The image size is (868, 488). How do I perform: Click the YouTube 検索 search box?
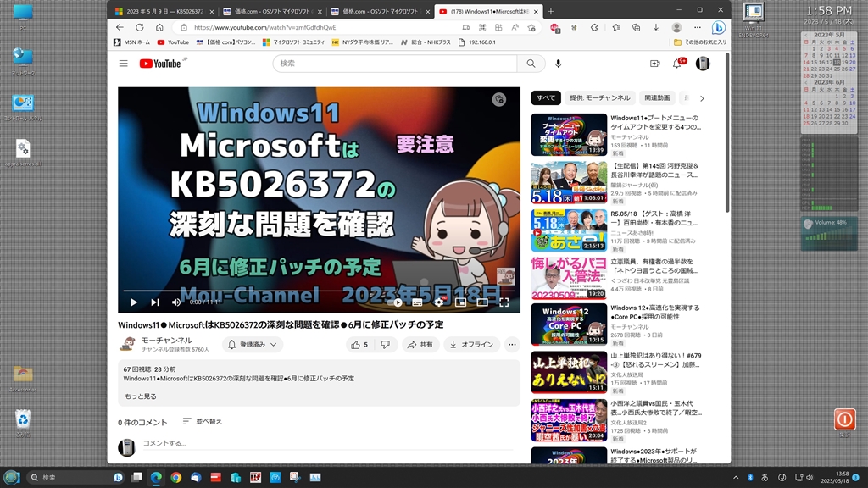tap(395, 64)
